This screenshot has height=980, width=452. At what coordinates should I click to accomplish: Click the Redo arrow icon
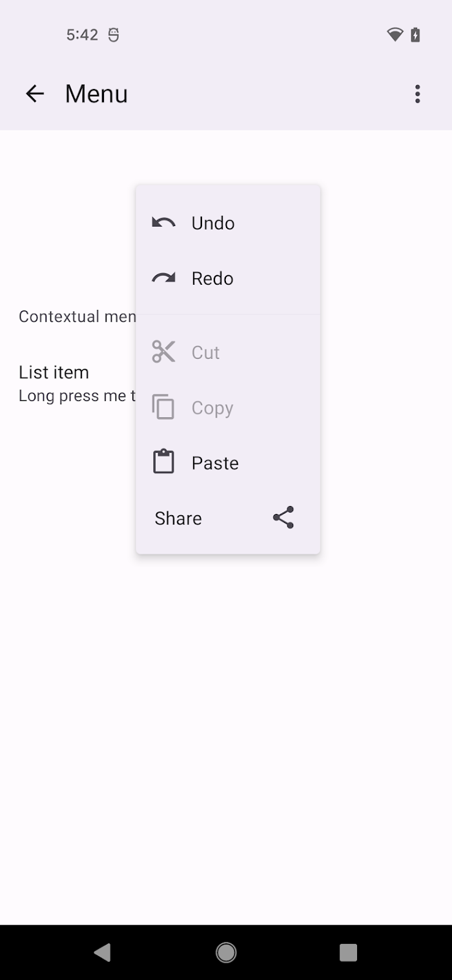click(163, 278)
